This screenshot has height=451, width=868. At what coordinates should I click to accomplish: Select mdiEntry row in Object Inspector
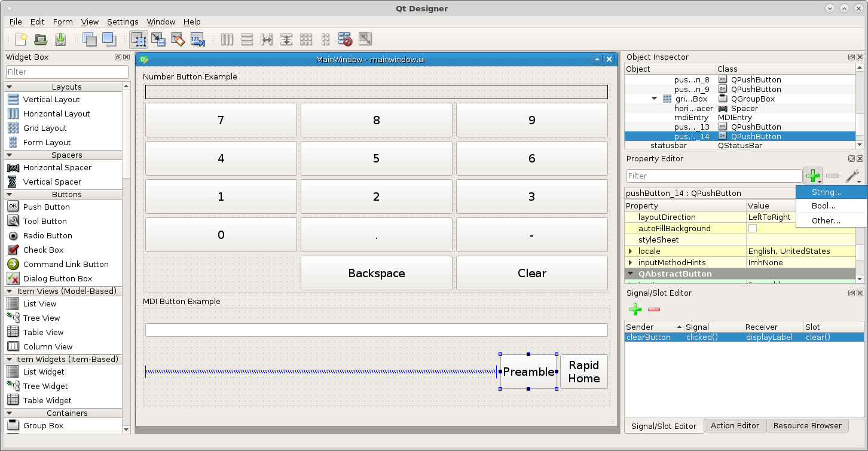click(x=740, y=118)
